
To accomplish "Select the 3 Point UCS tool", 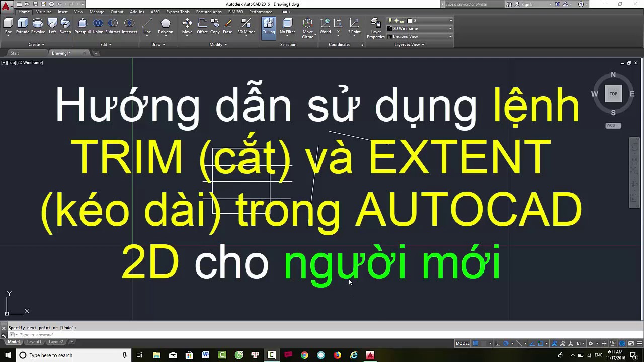I will click(x=354, y=26).
